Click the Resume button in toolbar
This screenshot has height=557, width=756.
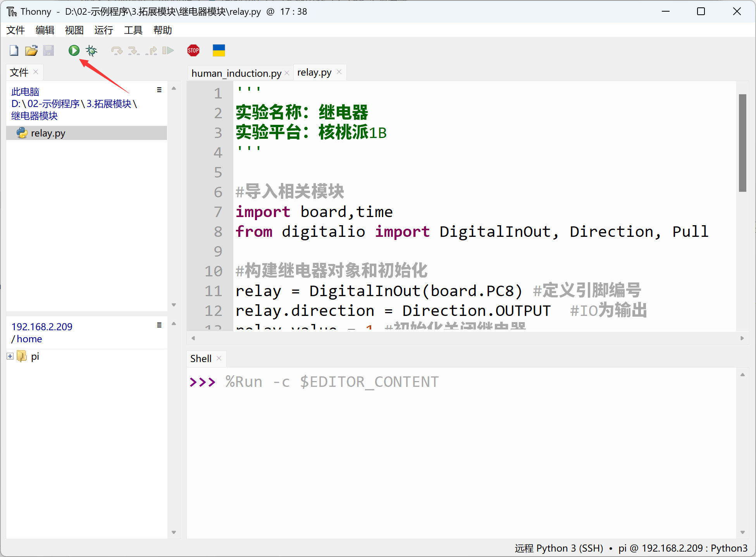169,50
